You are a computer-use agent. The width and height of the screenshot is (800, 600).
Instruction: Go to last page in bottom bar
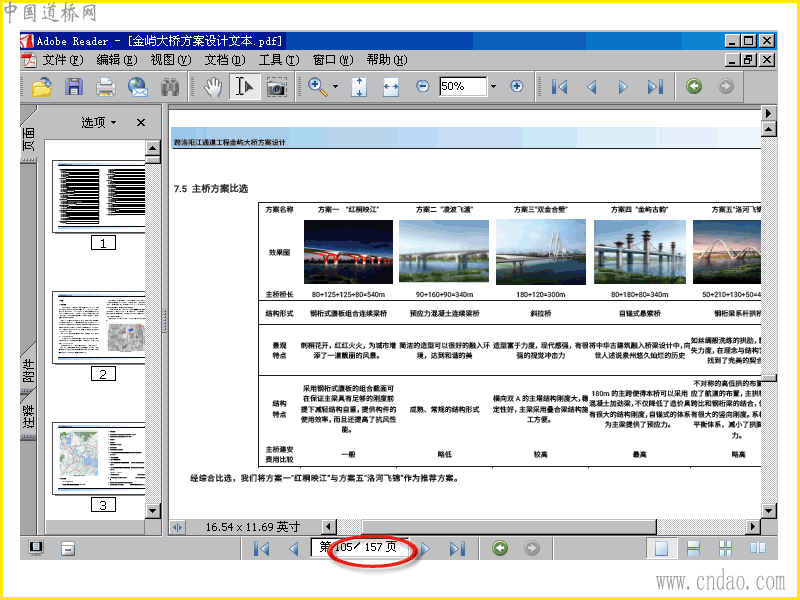click(457, 548)
